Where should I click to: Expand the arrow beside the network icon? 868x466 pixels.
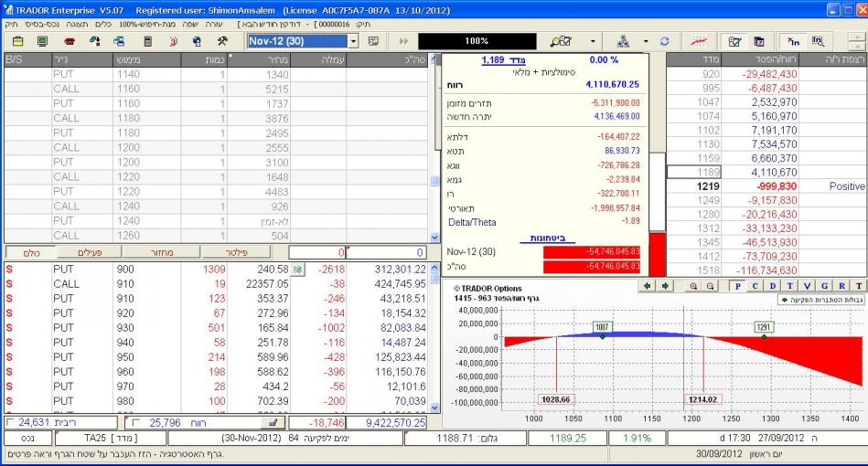(645, 42)
